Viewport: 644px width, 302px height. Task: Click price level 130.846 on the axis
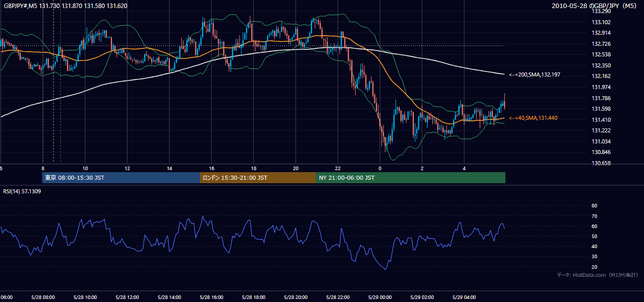click(601, 152)
